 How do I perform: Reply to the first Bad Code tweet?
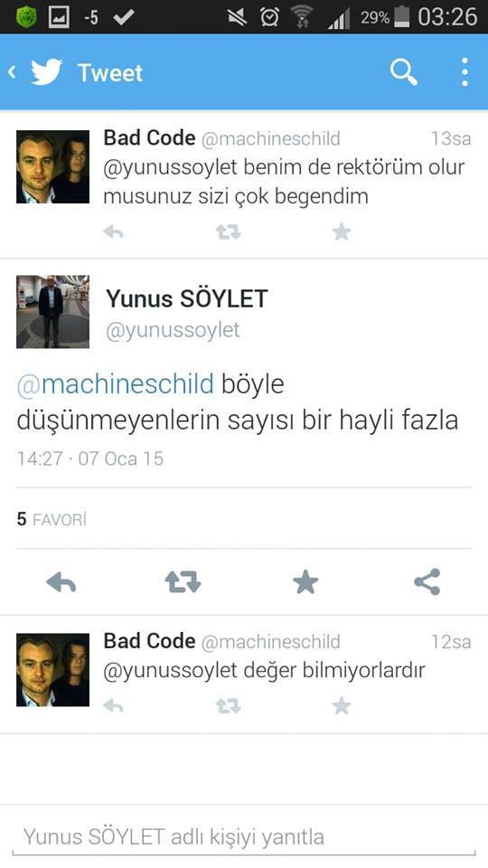click(113, 232)
